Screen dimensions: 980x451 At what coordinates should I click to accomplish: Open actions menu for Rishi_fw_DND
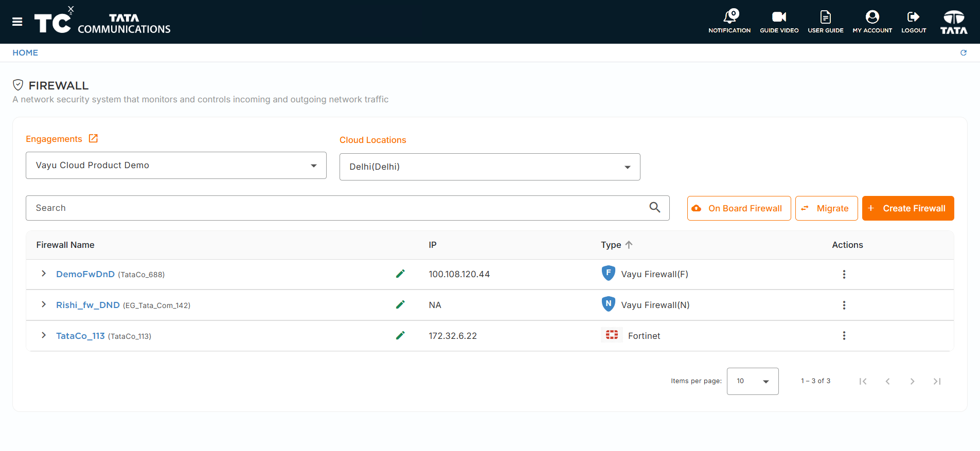tap(844, 305)
